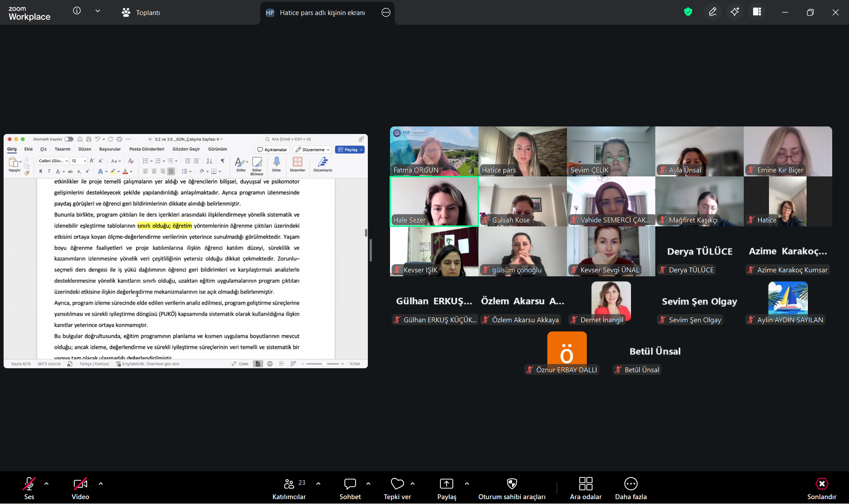This screenshot has height=504, width=849.
Task: Click the Sonlandır end meeting button
Action: pyautogui.click(x=822, y=488)
